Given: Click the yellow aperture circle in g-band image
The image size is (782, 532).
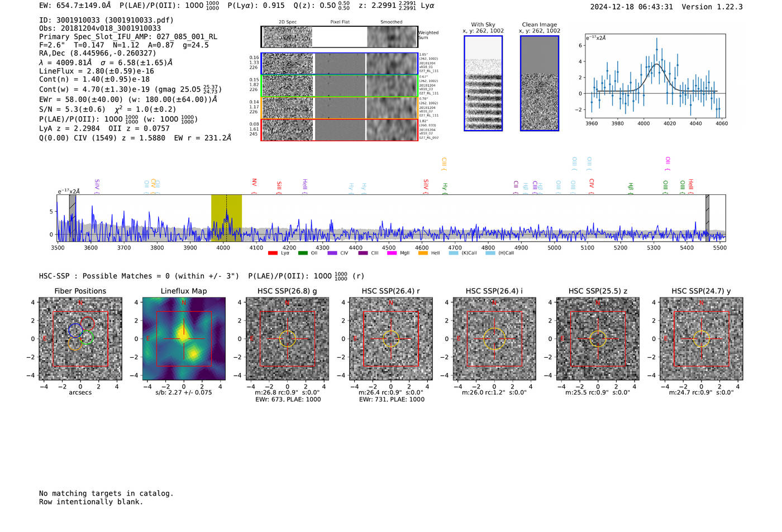Looking at the screenshot, I should coord(287,338).
